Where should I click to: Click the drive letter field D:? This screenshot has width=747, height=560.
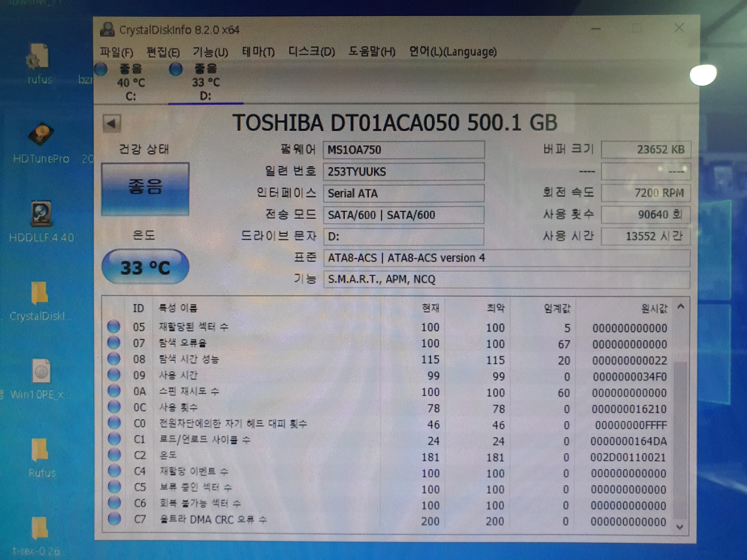(404, 236)
